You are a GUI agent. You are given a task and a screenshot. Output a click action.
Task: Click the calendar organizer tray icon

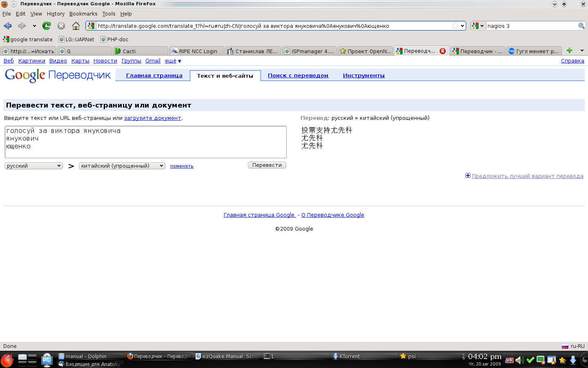click(551, 360)
